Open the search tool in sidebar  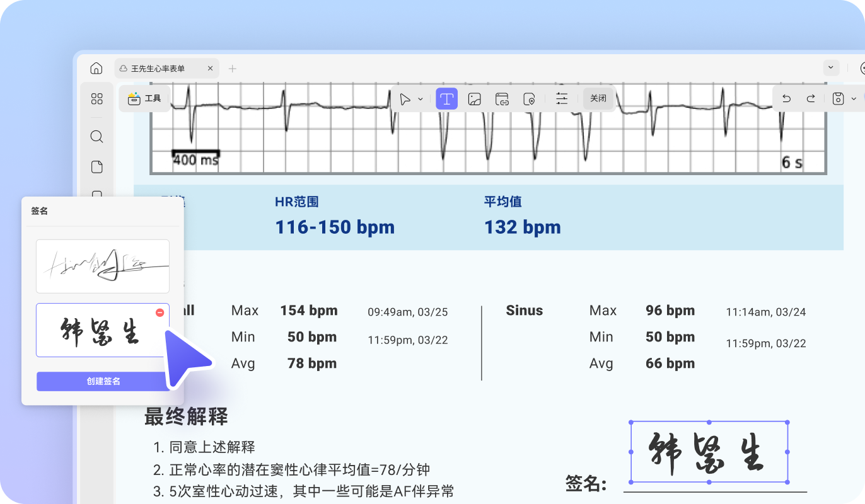(96, 137)
